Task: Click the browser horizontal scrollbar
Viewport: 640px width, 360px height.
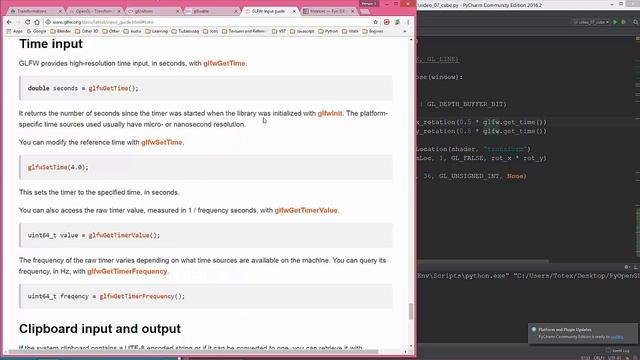Action: [193, 351]
